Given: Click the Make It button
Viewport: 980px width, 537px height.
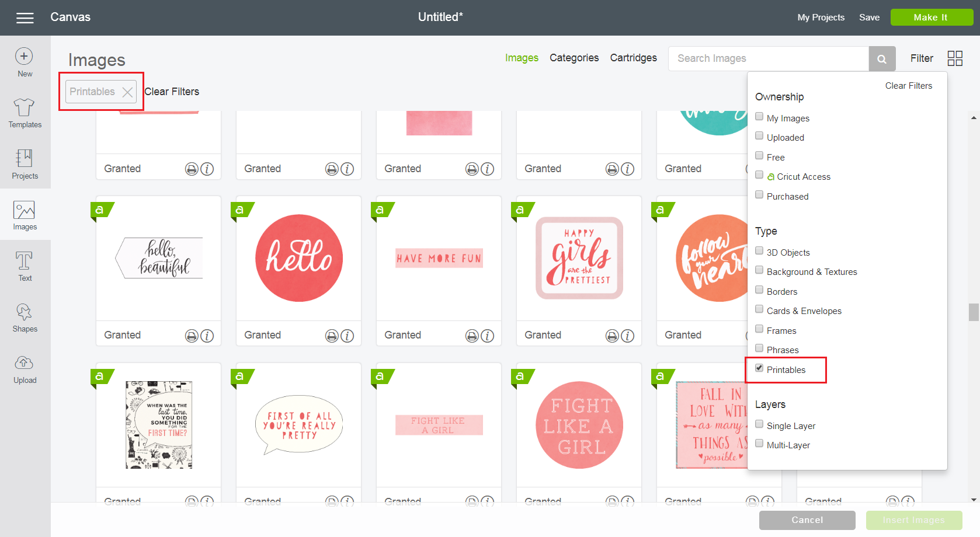Looking at the screenshot, I should tap(932, 17).
